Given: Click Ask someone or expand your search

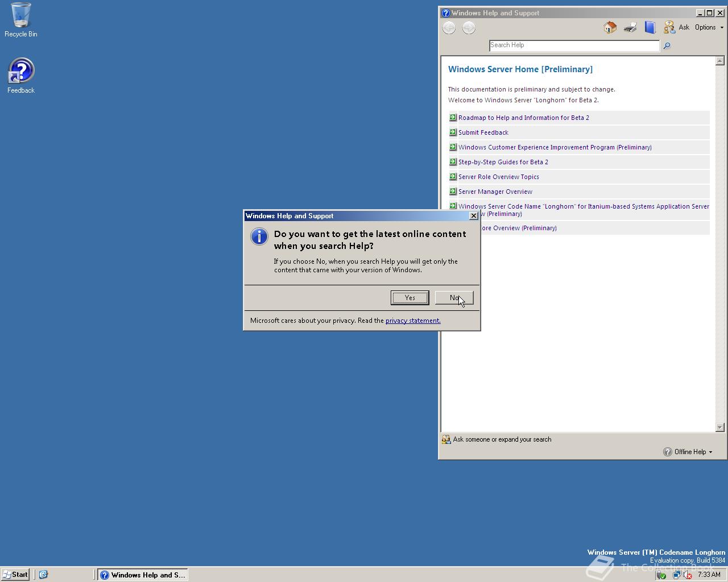Looking at the screenshot, I should (x=497, y=439).
